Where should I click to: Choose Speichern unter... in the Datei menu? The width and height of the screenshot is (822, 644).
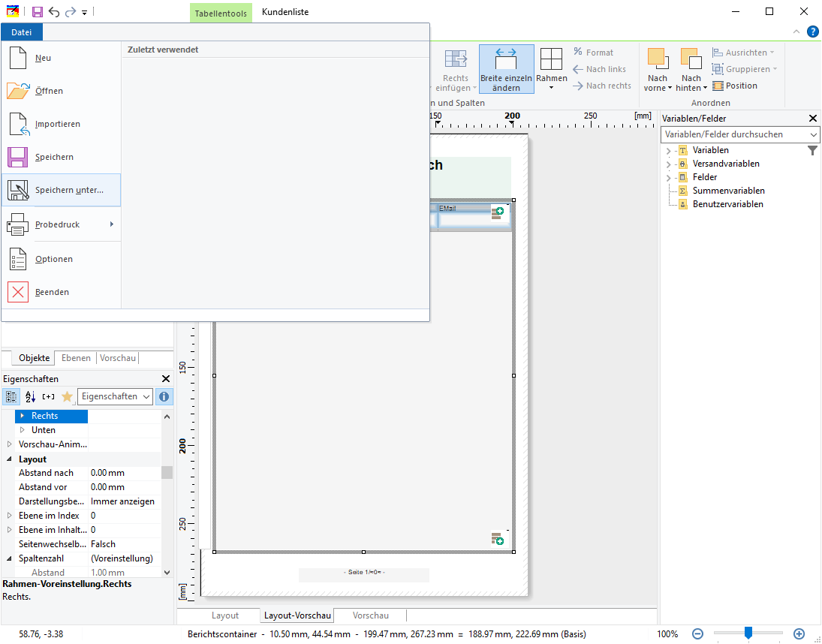click(x=62, y=190)
